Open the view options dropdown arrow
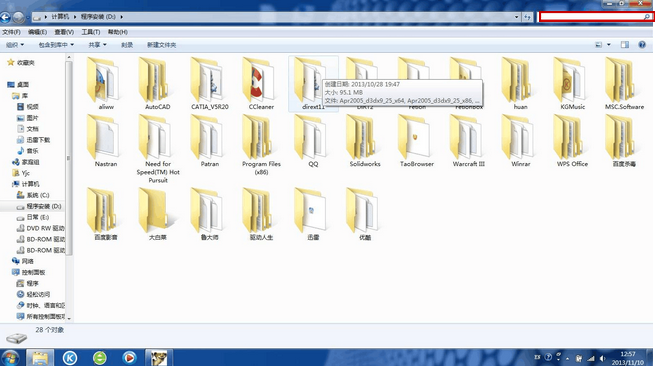 click(x=609, y=45)
